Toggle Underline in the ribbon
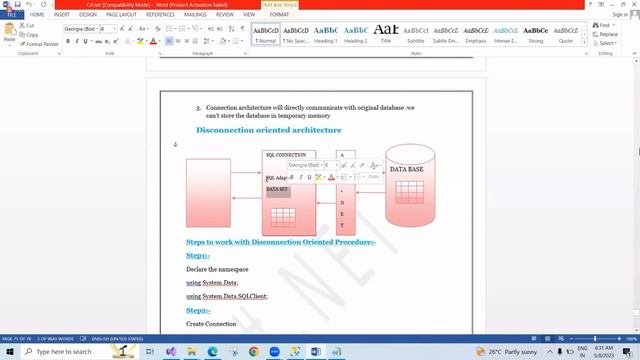Viewport: 640px width, 360px height. [x=85, y=41]
